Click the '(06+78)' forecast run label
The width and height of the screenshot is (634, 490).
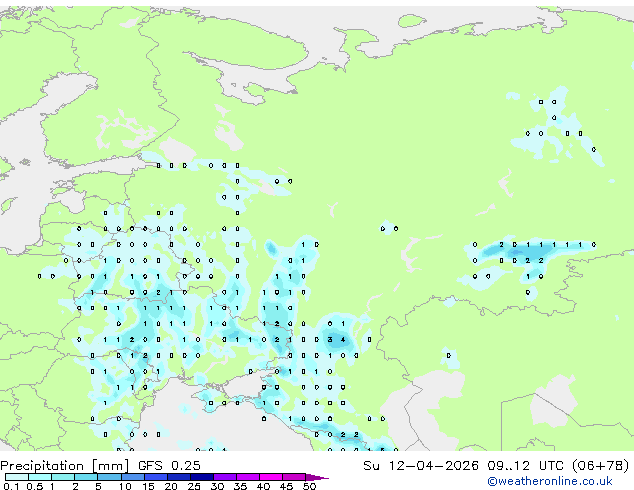(601, 466)
